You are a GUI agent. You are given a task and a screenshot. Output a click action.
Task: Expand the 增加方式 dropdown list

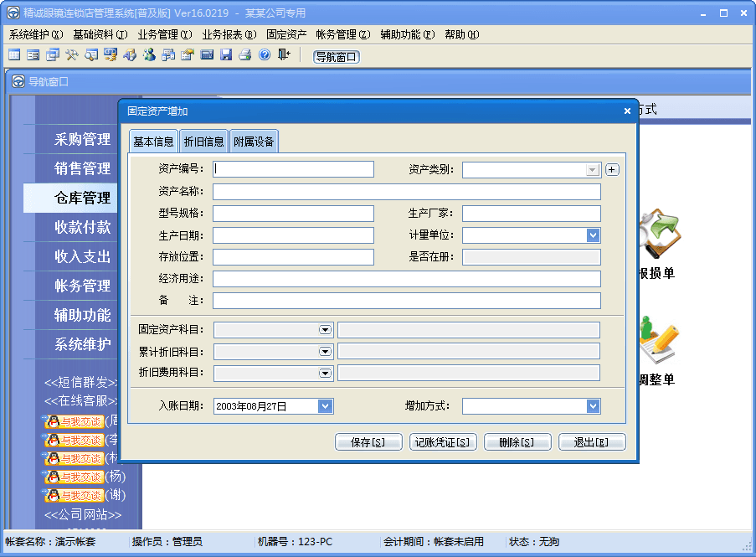(x=593, y=406)
